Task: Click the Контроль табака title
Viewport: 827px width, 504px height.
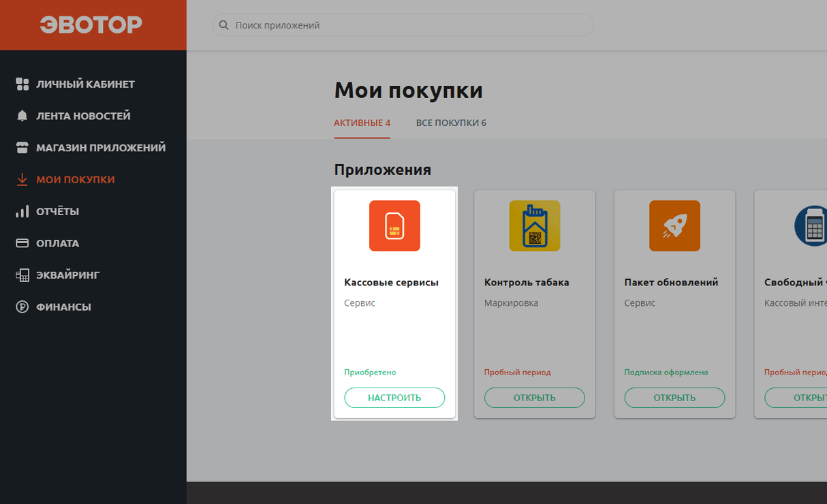Action: coord(527,283)
